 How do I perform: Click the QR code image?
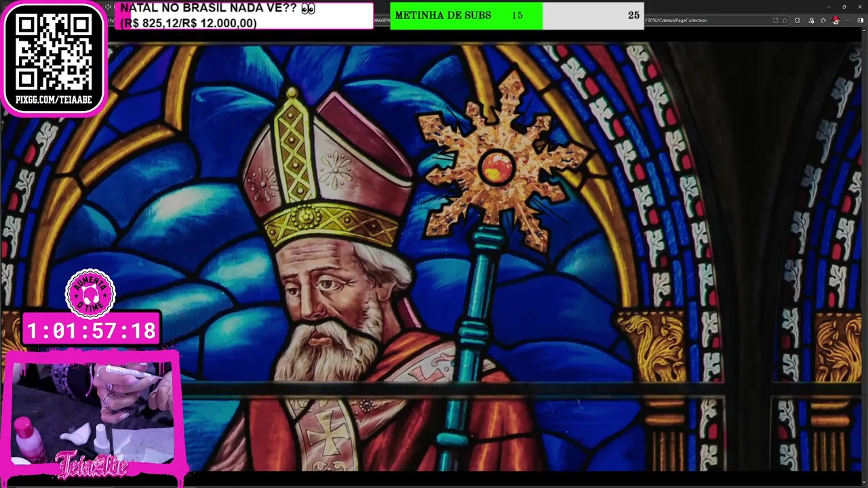[x=54, y=52]
